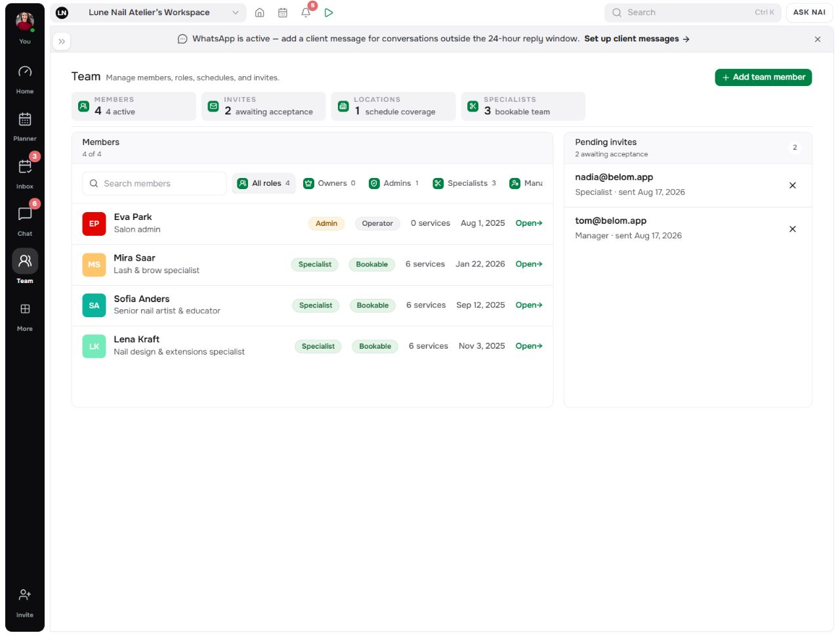Screen dimensions: 840x637
Task: Cancel the nadia@belom.app invite
Action: 793,186
